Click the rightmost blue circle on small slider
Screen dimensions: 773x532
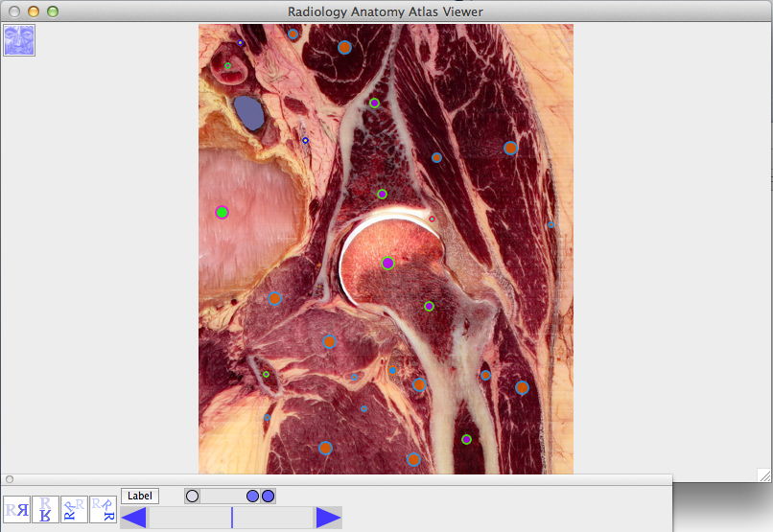[269, 496]
